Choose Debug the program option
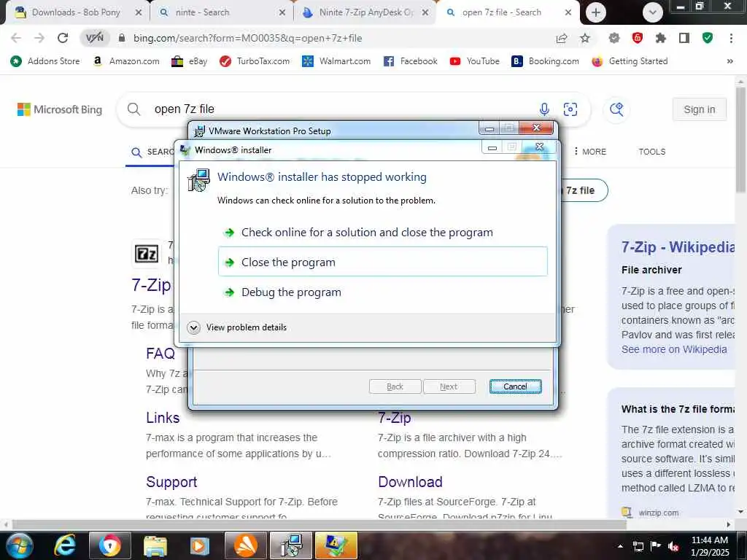 (x=382, y=292)
